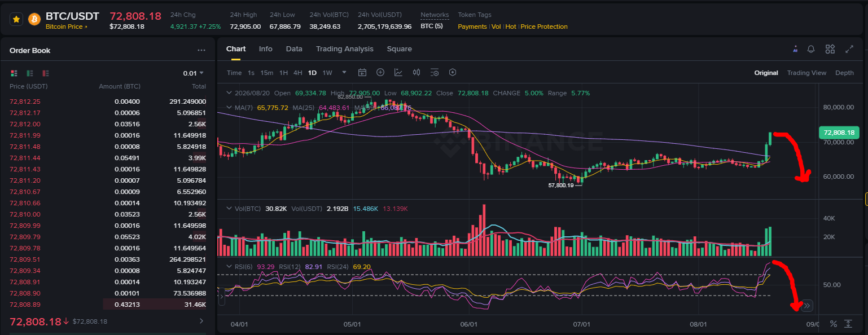The height and width of the screenshot is (335, 868).
Task: Select the 4H interval
Action: [x=298, y=73]
